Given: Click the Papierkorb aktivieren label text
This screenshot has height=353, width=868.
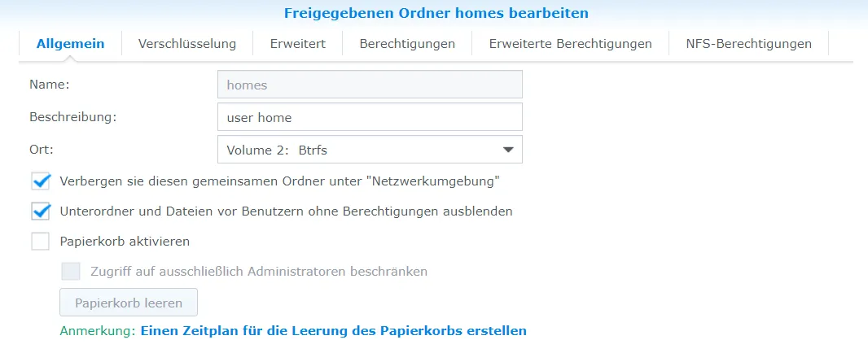Looking at the screenshot, I should coord(125,242).
